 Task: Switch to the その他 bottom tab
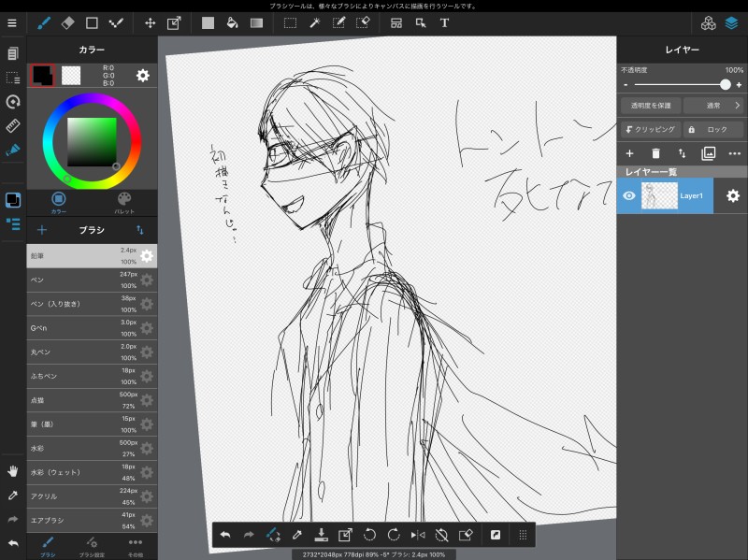(x=136, y=547)
